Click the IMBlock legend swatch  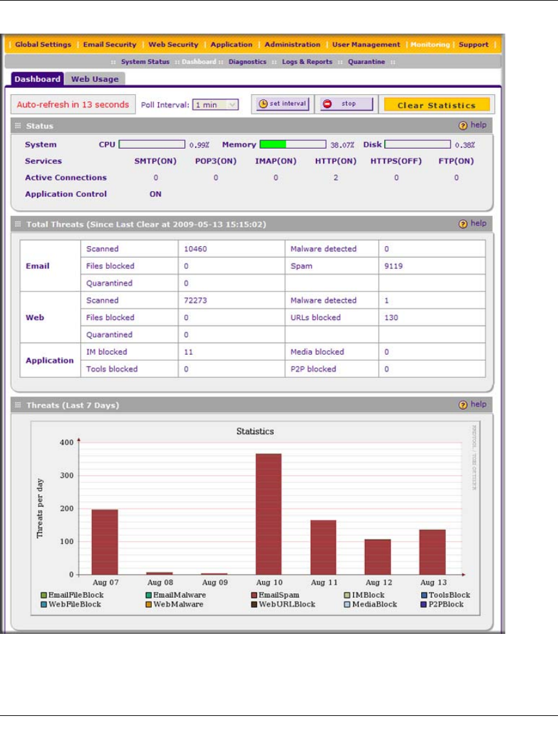(x=347, y=596)
